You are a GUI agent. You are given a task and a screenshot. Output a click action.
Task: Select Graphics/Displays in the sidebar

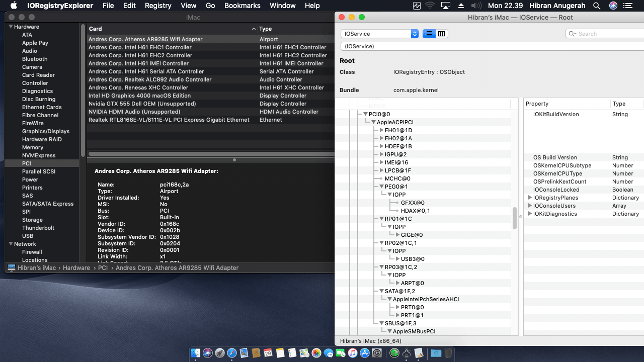coord(46,131)
